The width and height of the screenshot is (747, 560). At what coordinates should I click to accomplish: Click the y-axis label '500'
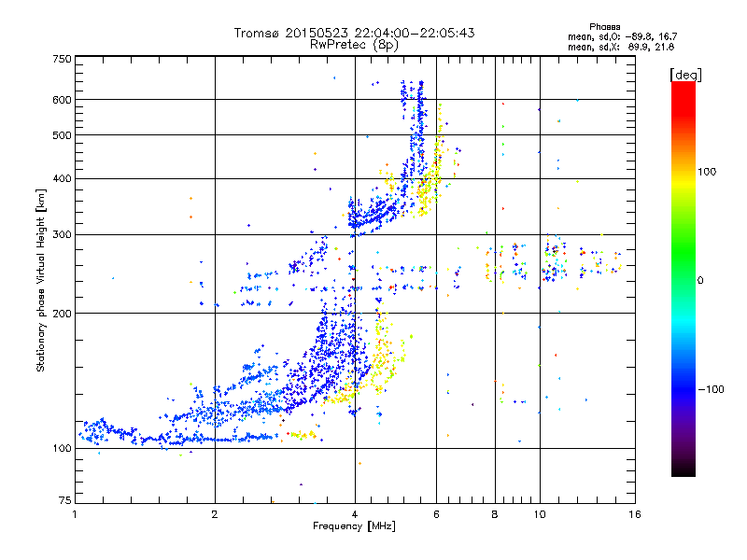[62, 135]
